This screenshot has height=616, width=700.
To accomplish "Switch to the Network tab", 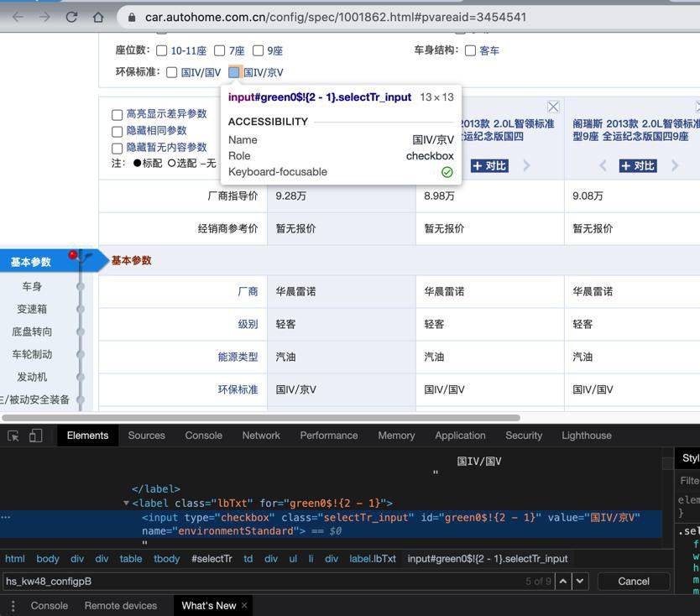I will tap(261, 436).
